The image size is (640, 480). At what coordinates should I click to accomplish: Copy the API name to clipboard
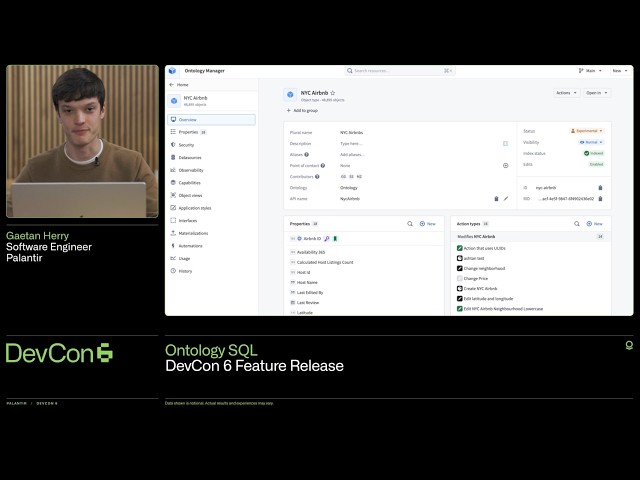coord(496,199)
